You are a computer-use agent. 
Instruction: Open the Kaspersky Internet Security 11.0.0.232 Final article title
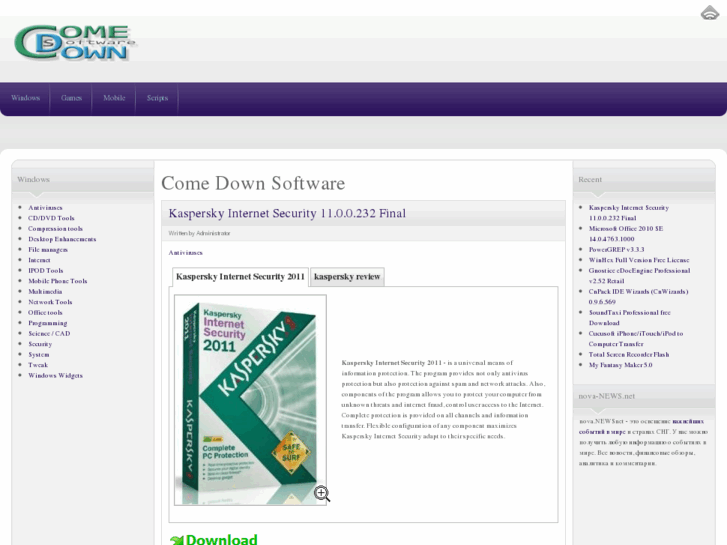click(287, 213)
